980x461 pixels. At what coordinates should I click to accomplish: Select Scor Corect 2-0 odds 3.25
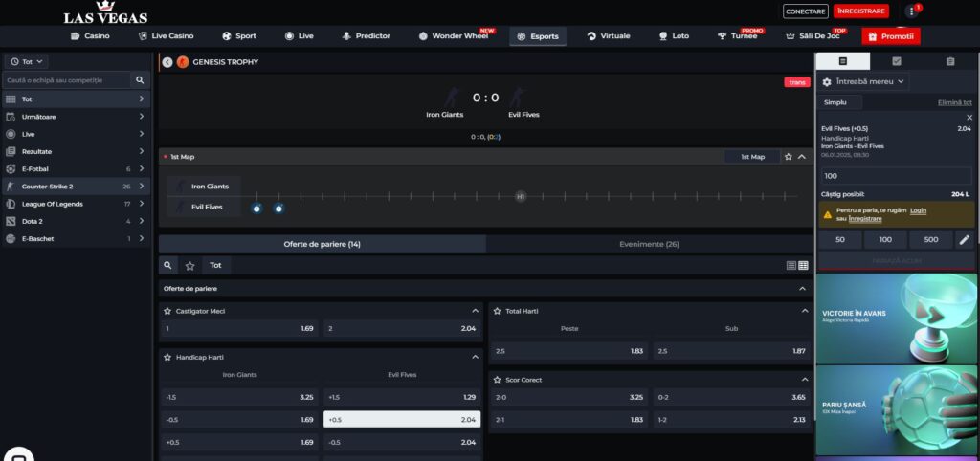click(x=568, y=397)
